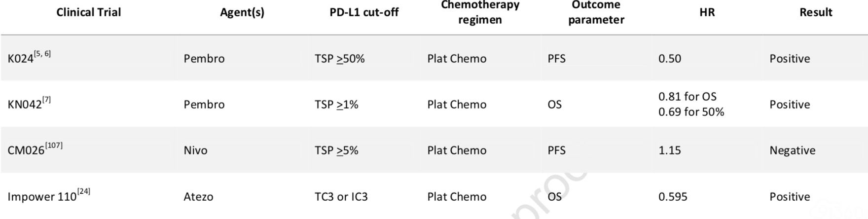Click the Negative result cell
Screen dimensions: 868x219
[x=793, y=150]
